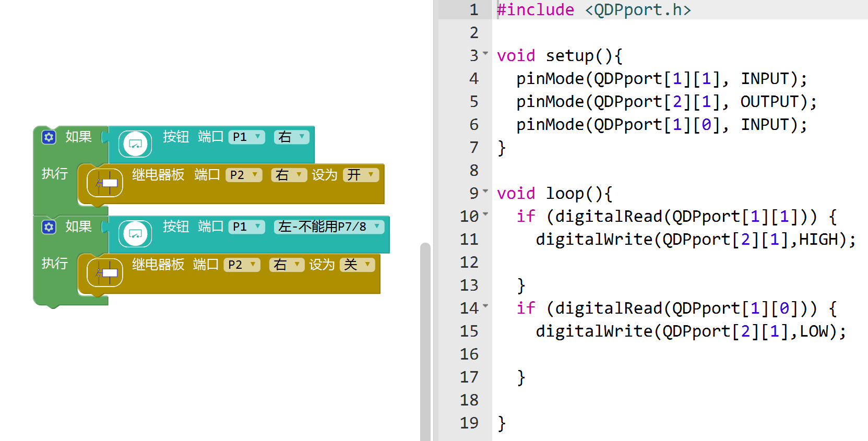Click the button sensor icon in first 按钮 block
Image resolution: width=868 pixels, height=441 pixels.
135,144
